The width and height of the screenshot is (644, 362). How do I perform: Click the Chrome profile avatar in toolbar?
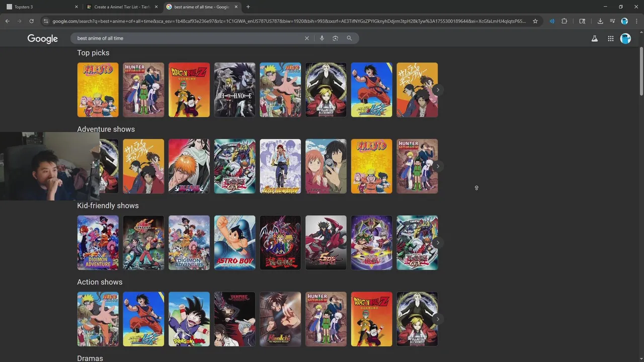(624, 21)
